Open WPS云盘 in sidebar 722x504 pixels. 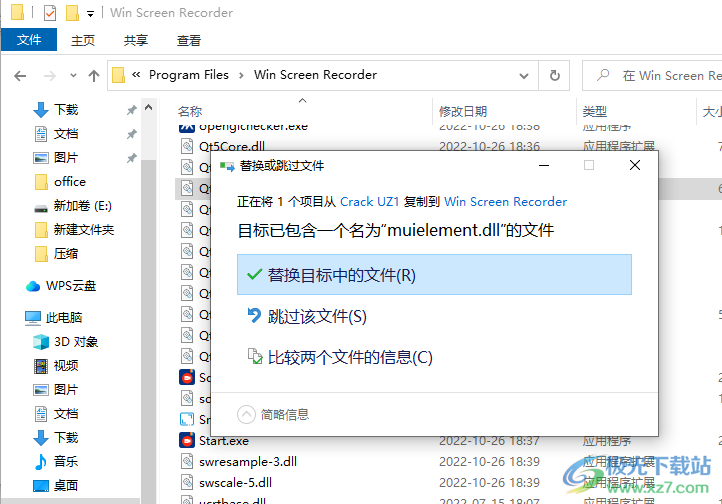(70, 286)
